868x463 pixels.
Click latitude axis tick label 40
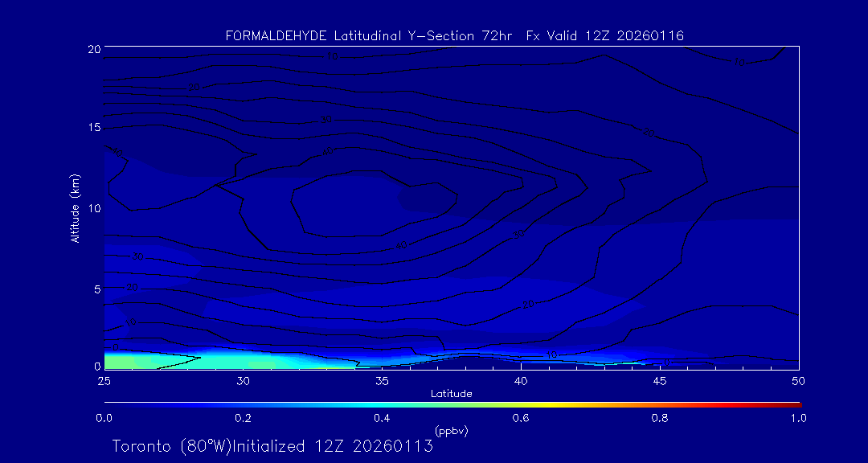521,381
